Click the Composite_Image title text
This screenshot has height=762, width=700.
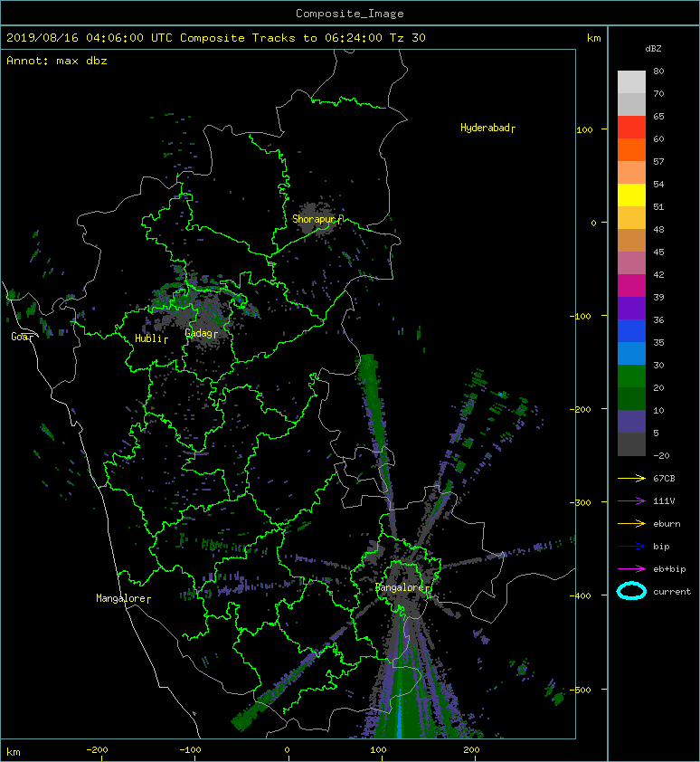pos(350,13)
